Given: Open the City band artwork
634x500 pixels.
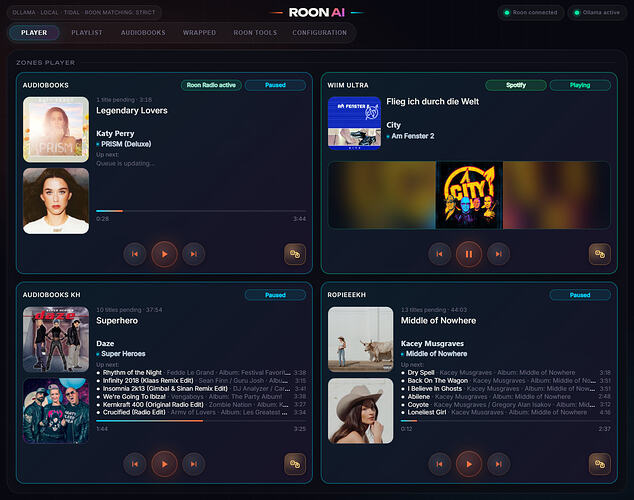Looking at the screenshot, I should (x=469, y=195).
